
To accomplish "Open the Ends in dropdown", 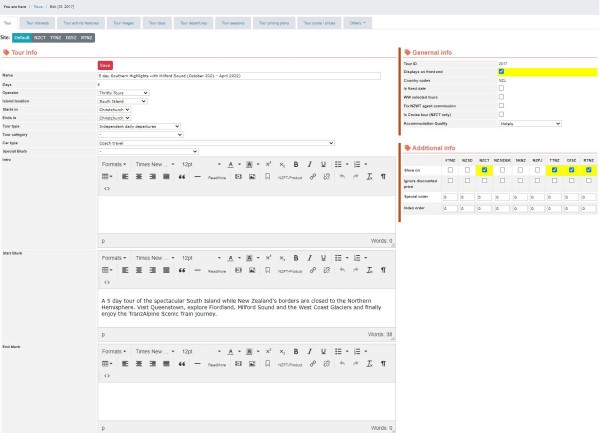I will pos(114,118).
